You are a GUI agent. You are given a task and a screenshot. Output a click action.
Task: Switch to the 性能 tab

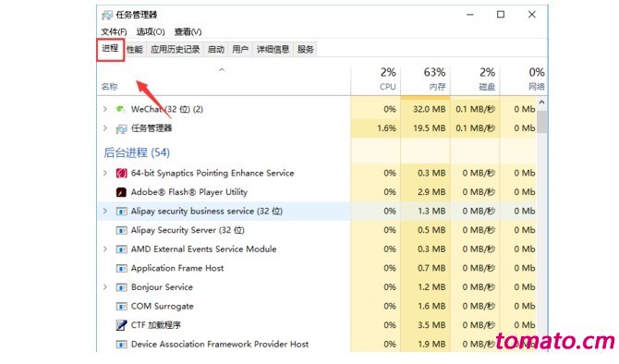coord(135,49)
